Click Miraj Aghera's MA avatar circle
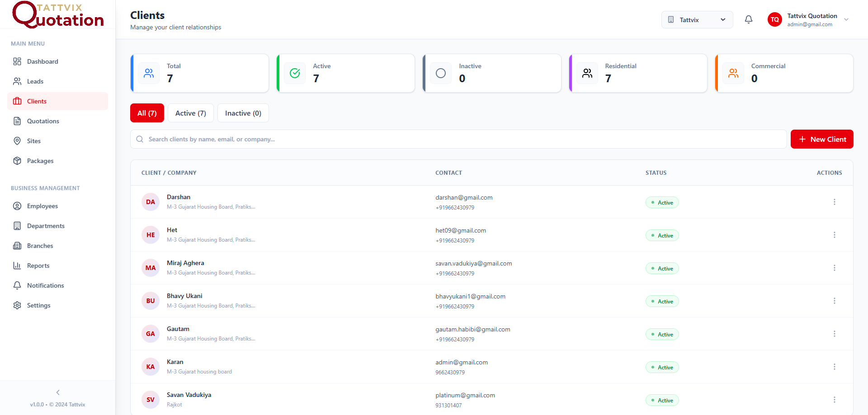 pos(150,268)
